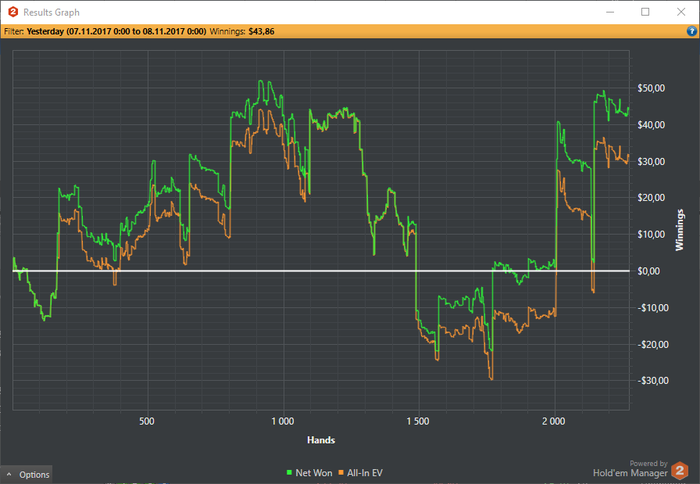
Task: Click the -$30,00 axis label
Action: tap(653, 381)
